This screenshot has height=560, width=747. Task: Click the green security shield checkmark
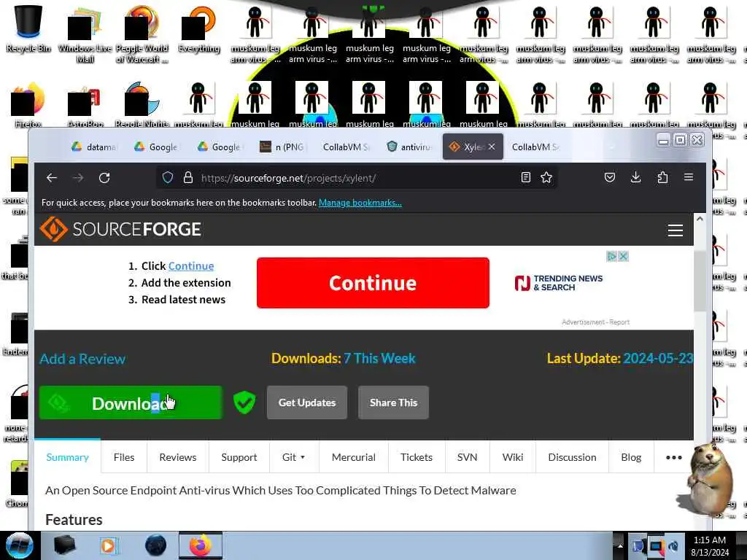click(x=244, y=402)
